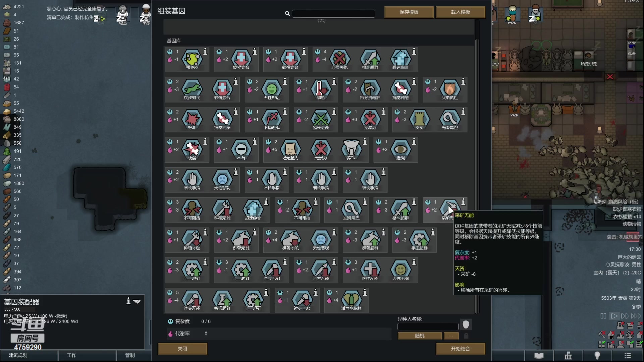Choose the 不育 gene icon
Screen dimensions: 644x362
coord(241,149)
